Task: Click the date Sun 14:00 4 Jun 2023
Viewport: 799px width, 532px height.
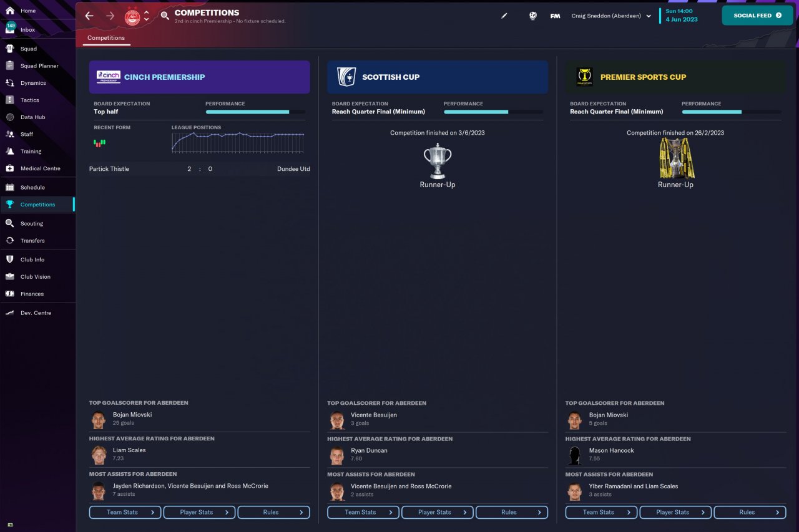Action: point(682,15)
